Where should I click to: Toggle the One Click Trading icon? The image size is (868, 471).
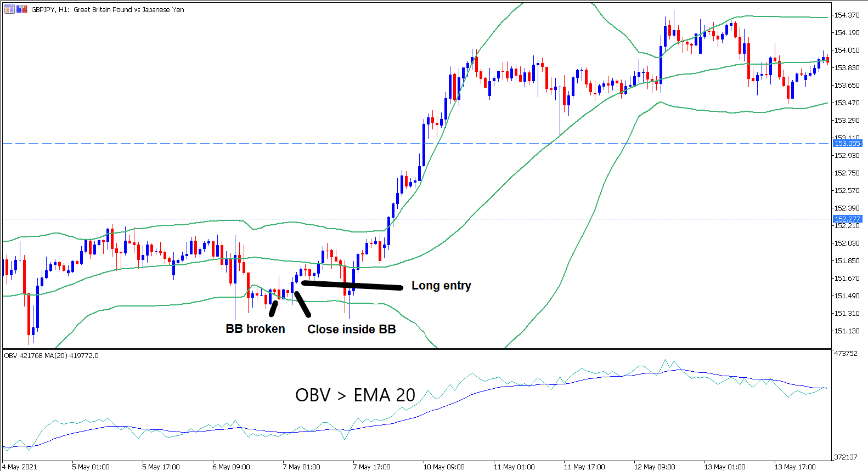pos(22,9)
